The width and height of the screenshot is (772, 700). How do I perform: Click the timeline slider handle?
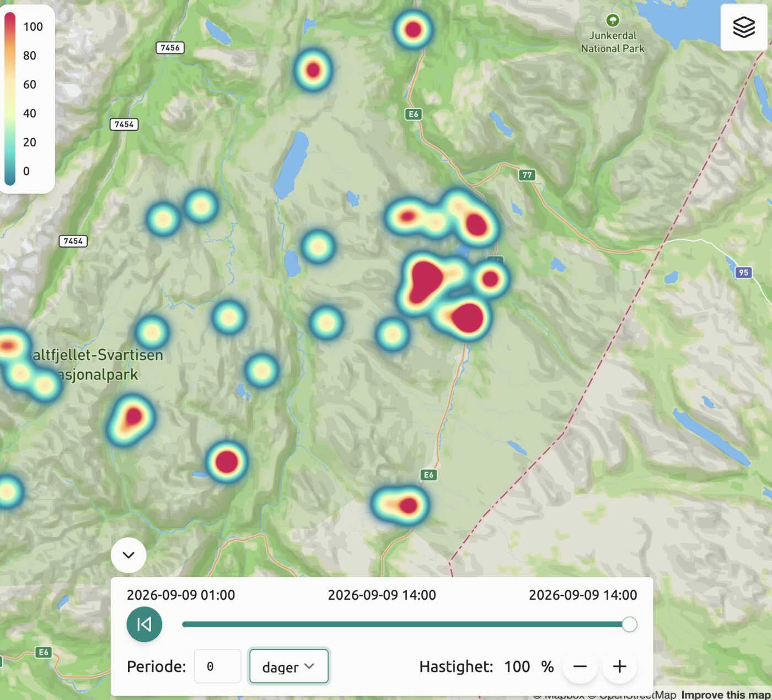coord(629,624)
